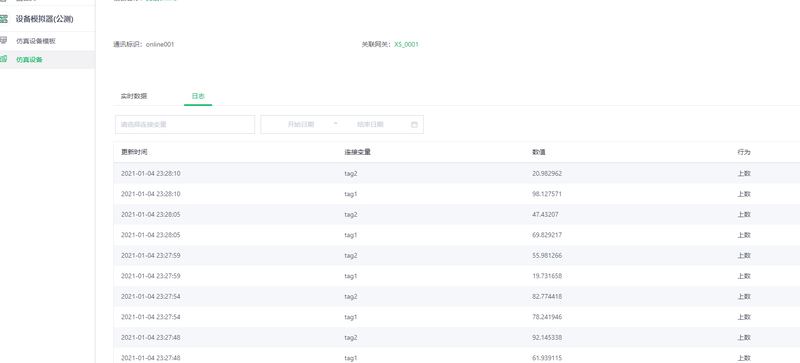The height and width of the screenshot is (363, 800).
Task: Click tag2 in the 82.774418 row
Action: tap(351, 296)
